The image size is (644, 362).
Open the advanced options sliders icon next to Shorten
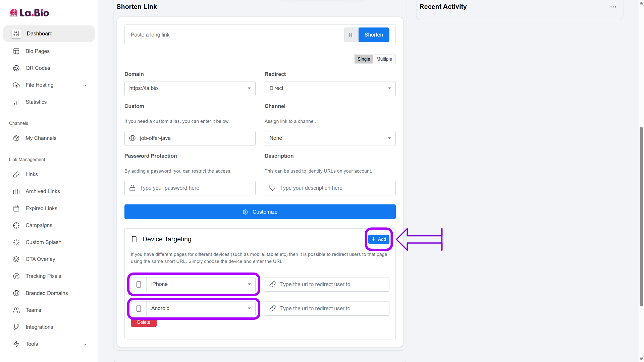tap(351, 35)
